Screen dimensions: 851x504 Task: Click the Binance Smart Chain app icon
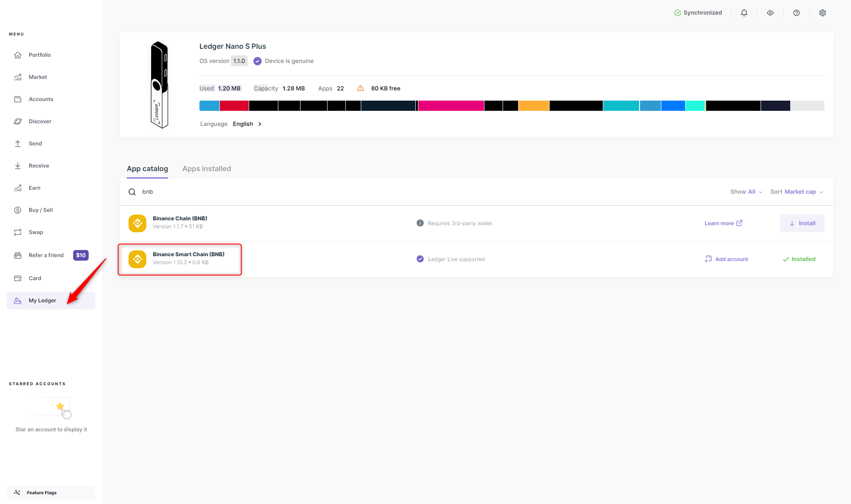point(137,259)
